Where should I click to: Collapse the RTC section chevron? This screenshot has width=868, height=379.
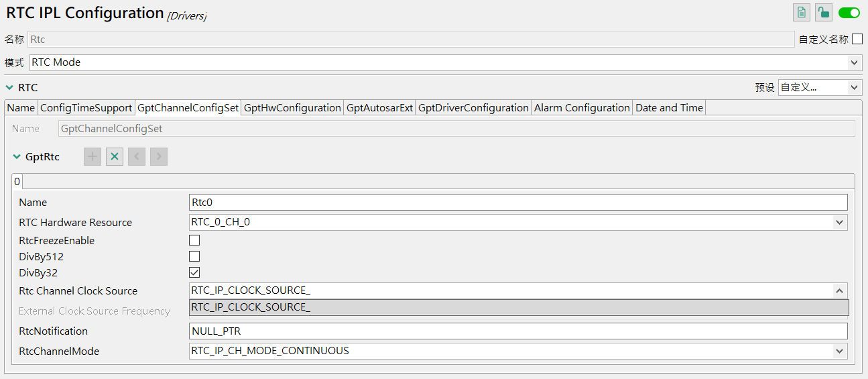click(x=9, y=88)
